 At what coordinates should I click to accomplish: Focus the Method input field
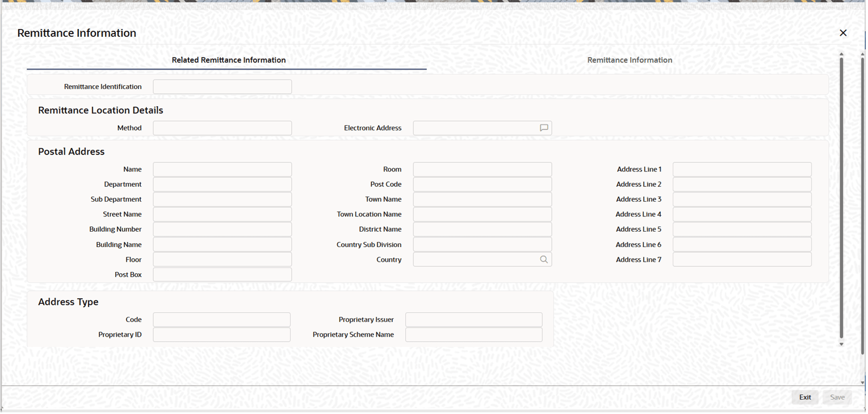pos(223,128)
